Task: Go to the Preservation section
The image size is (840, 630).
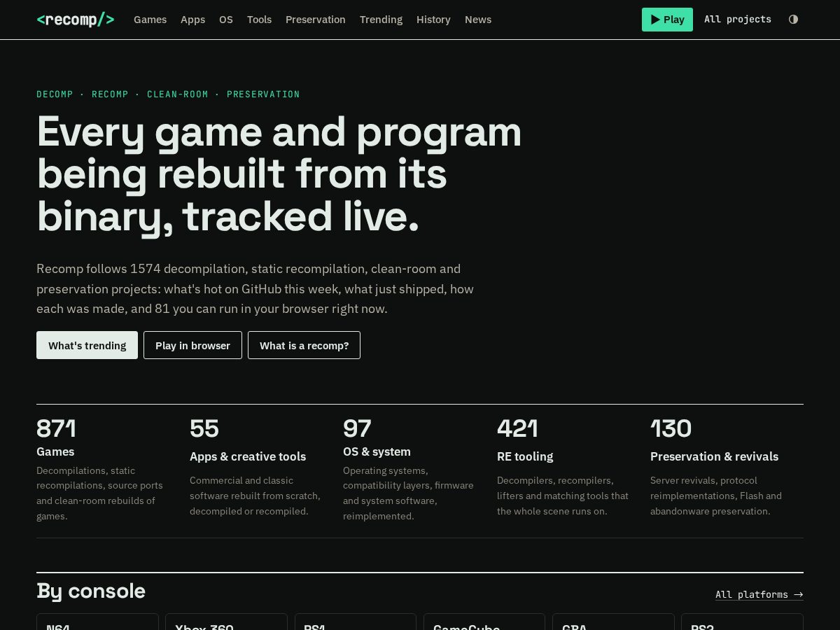Action: click(x=315, y=20)
